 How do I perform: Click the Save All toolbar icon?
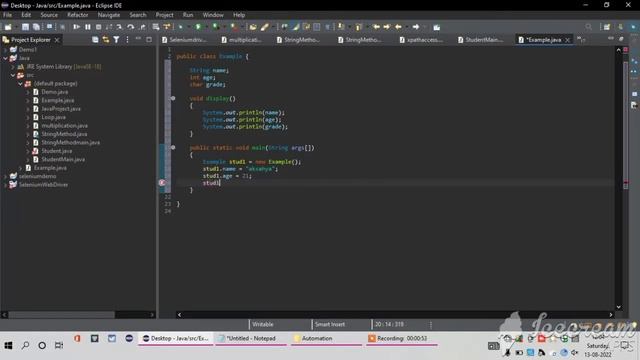(x=36, y=27)
